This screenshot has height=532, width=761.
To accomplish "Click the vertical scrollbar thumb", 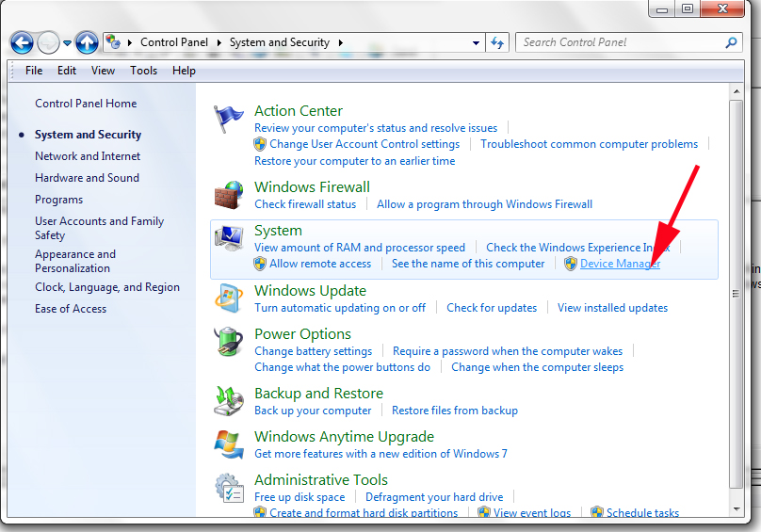I will 736,295.
